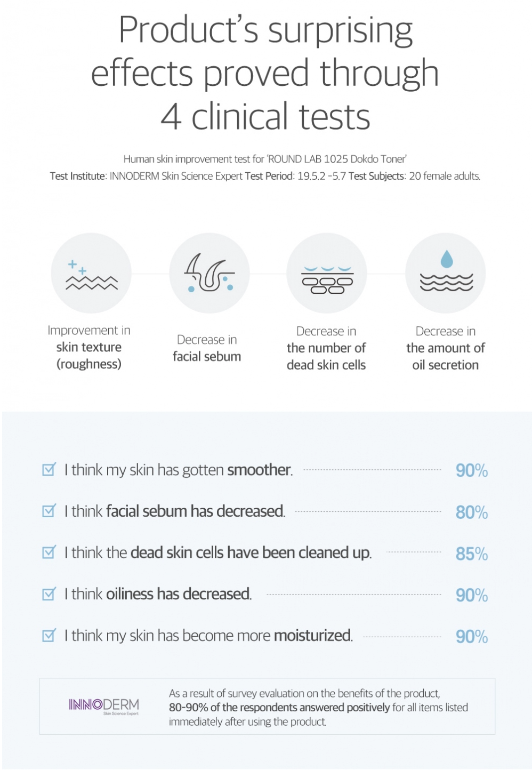Click the Test Institute details line
Screen dimensions: 532x770
(x=265, y=176)
